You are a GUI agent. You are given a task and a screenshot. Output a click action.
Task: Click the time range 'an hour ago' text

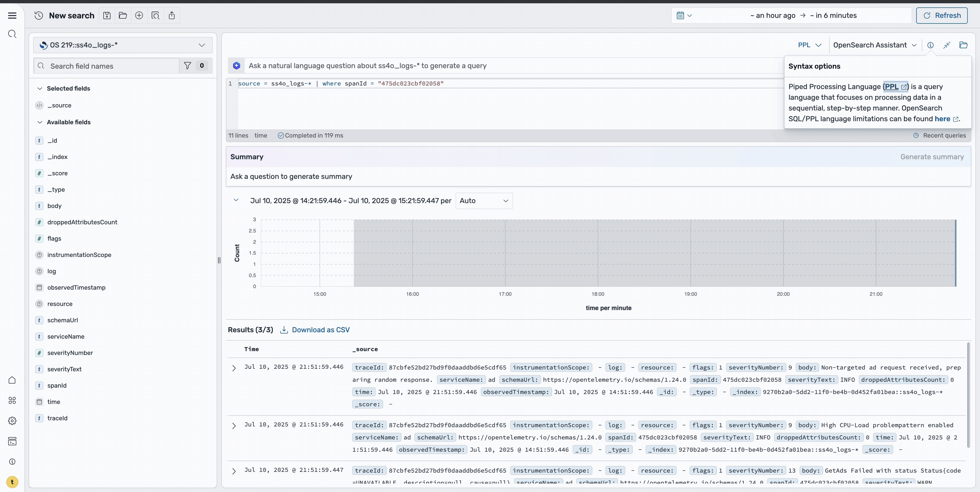(773, 16)
